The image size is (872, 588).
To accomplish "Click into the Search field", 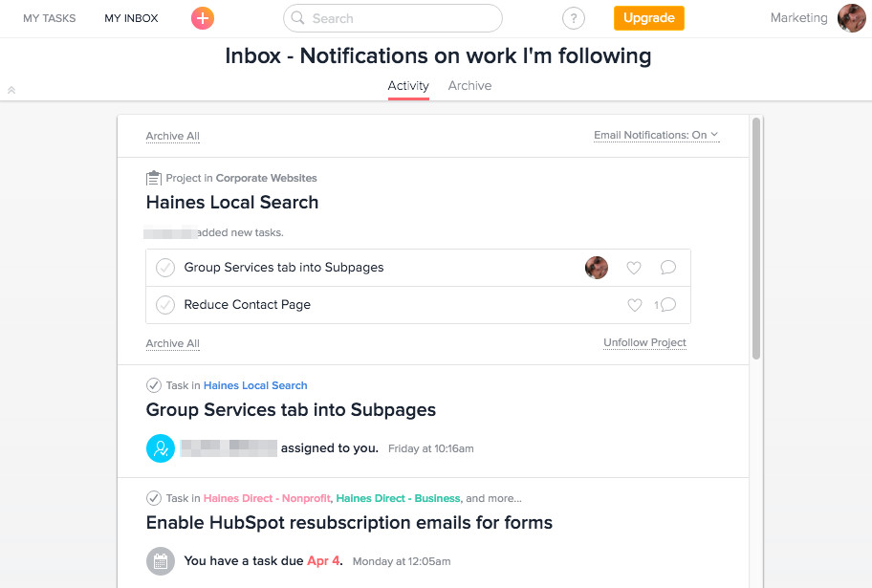I will click(x=402, y=18).
